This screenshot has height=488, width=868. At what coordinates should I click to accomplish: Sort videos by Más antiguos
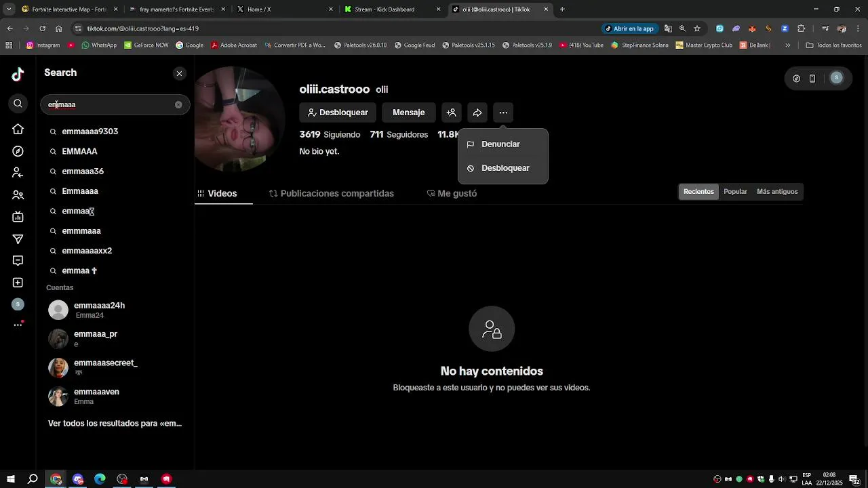pos(777,192)
